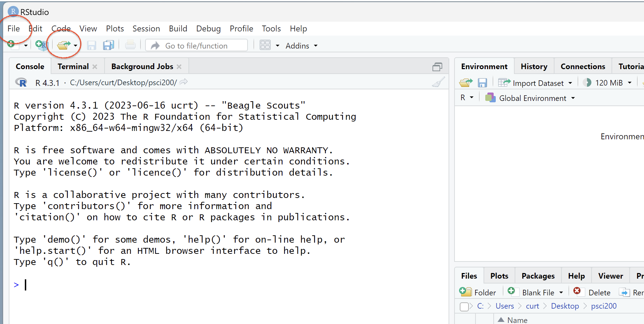Open the memory usage dropdown arrow
Image resolution: width=644 pixels, height=324 pixels.
pos(630,83)
